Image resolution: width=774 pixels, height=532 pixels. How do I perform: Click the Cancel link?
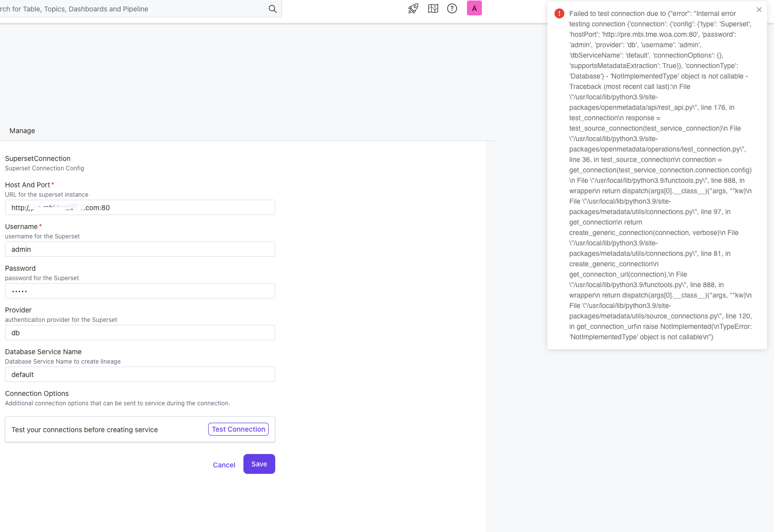(224, 464)
